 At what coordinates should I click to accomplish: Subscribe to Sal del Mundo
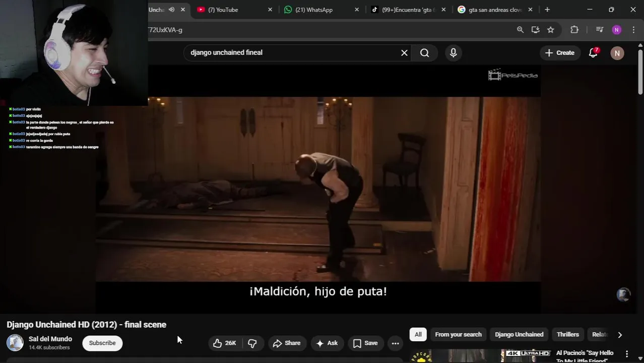[x=102, y=343]
